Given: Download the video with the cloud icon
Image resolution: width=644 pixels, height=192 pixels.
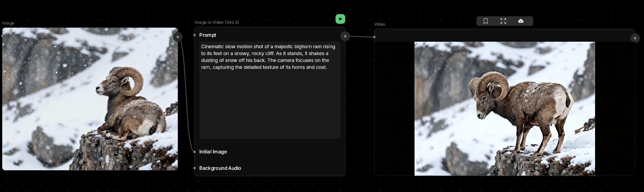Looking at the screenshot, I should point(521,21).
